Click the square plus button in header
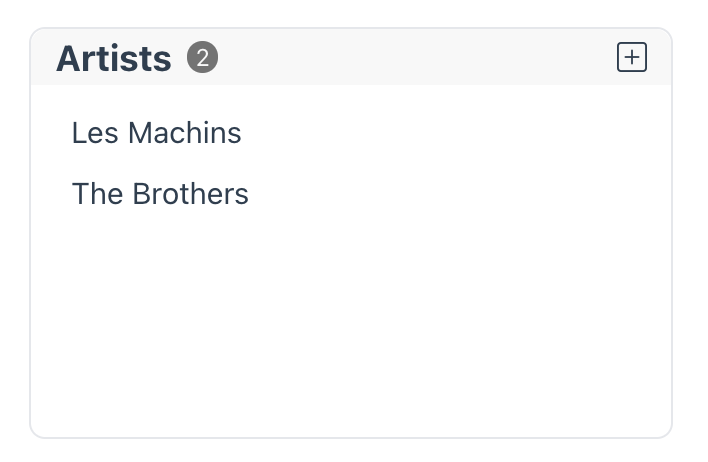The height and width of the screenshot is (462, 708). click(632, 57)
